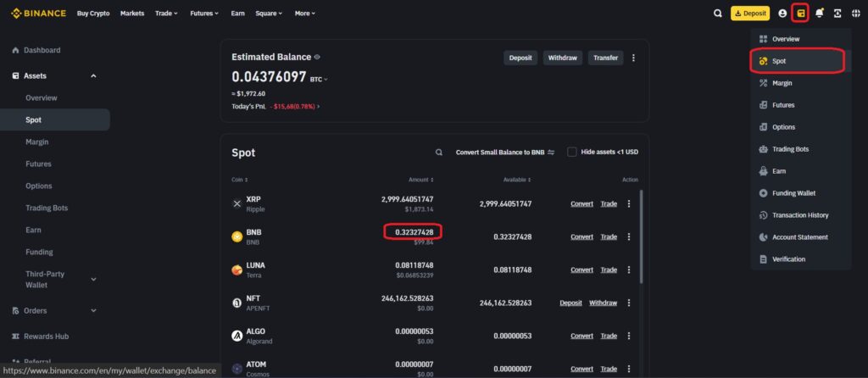
Task: Open the Trade dropdown in top nav
Action: [x=166, y=14]
